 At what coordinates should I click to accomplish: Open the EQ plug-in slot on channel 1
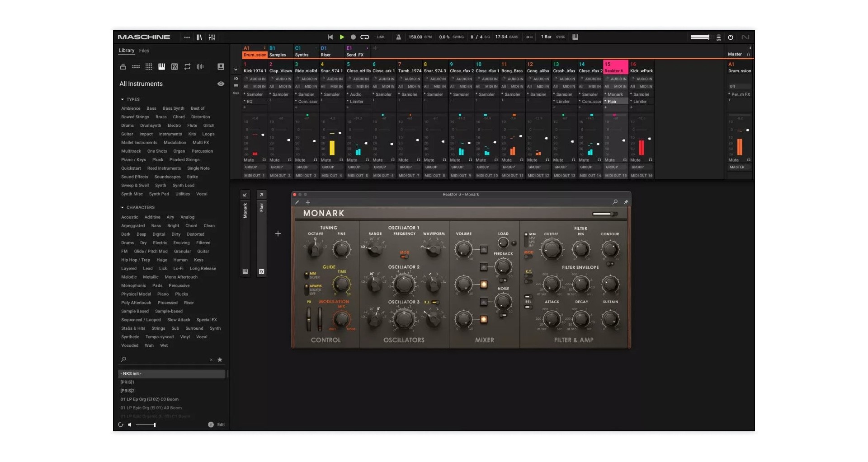click(x=255, y=102)
